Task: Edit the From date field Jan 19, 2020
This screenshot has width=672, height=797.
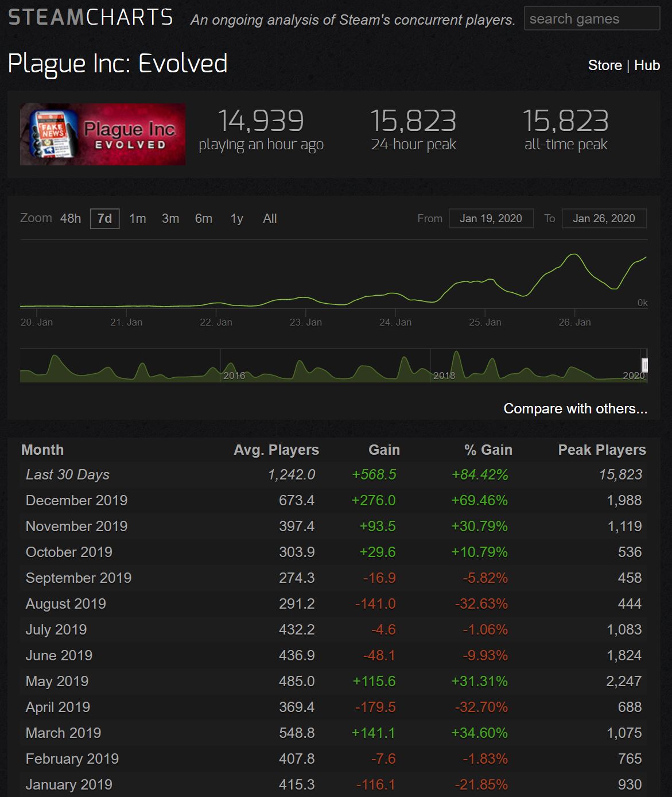Action: [x=491, y=218]
